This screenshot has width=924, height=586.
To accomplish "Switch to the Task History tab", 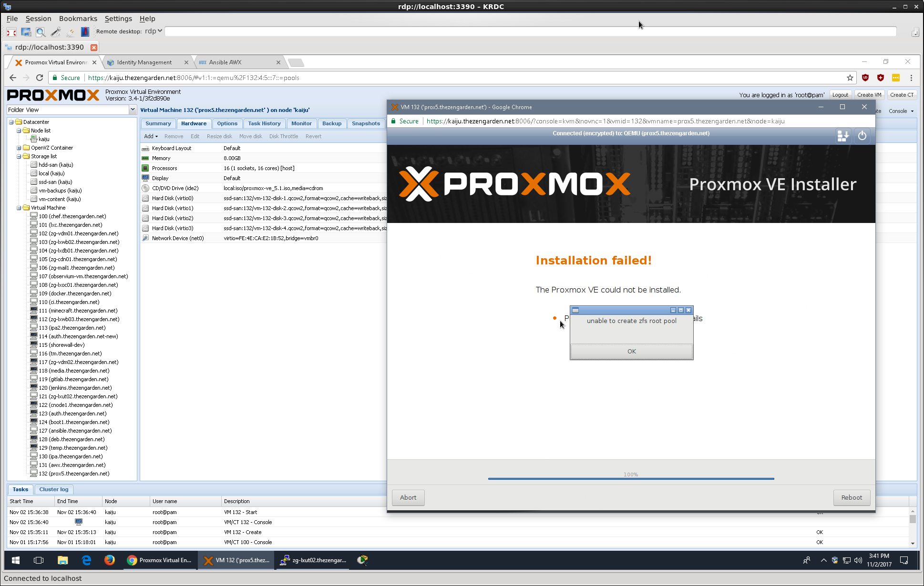I will 264,123.
